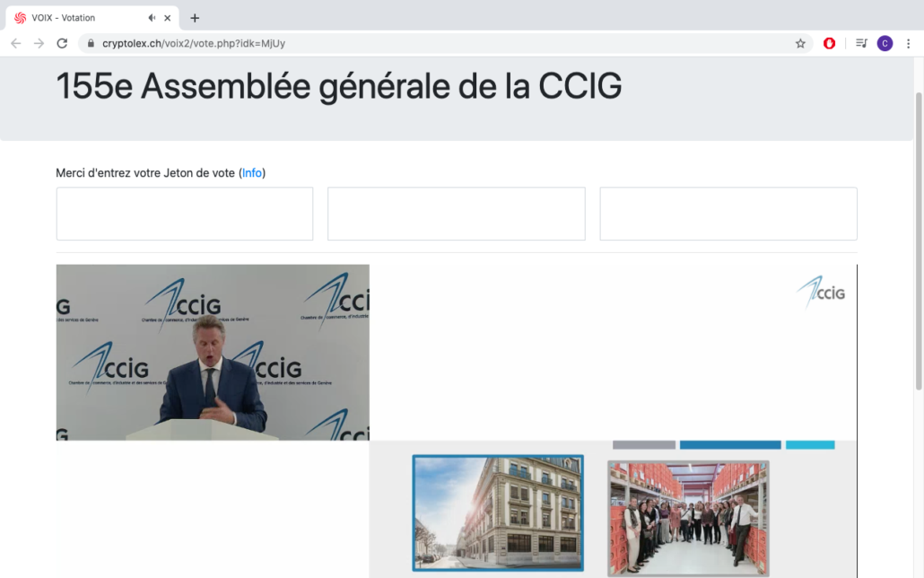Click the page vertical scrollbar
Image resolution: width=924 pixels, height=578 pixels.
click(x=918, y=241)
